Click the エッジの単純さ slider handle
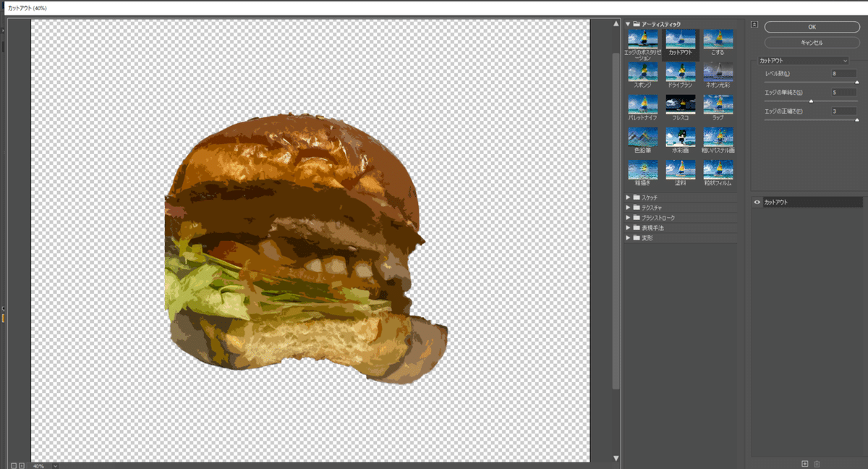Screen dimensions: 868x469 click(811, 101)
